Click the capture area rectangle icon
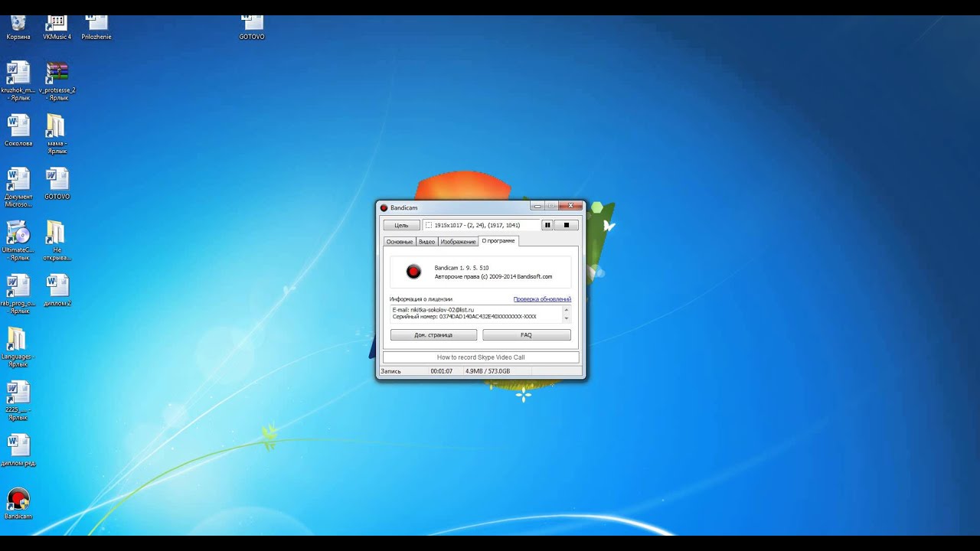 click(x=429, y=225)
